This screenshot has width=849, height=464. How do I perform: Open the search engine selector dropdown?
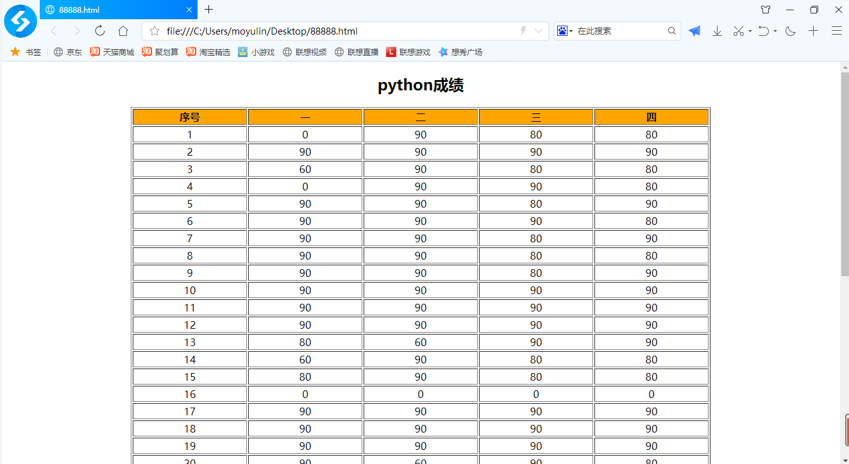(565, 31)
